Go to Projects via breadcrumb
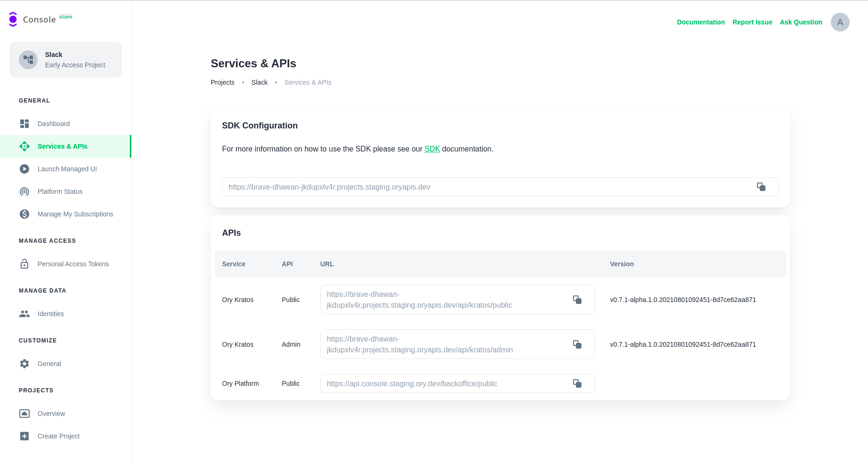 click(x=223, y=82)
